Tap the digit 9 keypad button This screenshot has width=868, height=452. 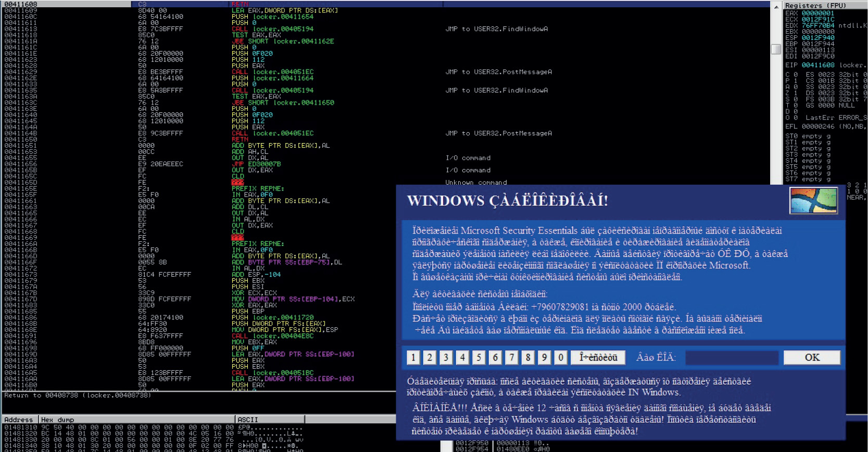[x=544, y=357]
